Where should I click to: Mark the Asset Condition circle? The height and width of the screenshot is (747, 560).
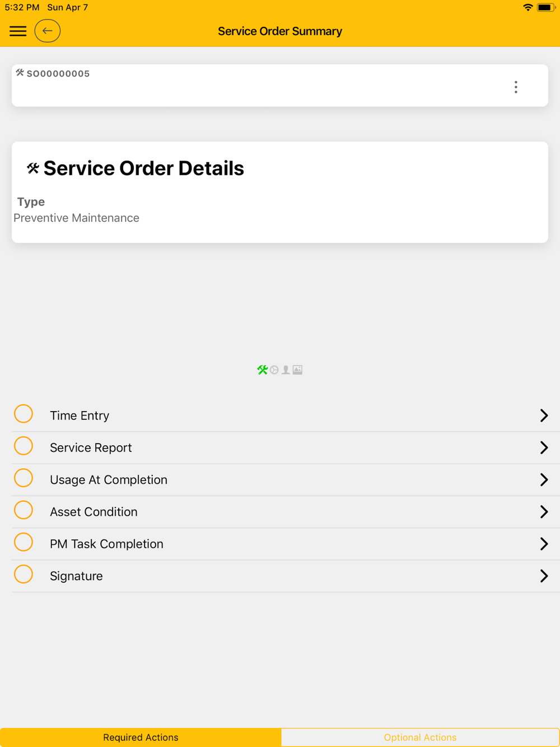coord(24,510)
